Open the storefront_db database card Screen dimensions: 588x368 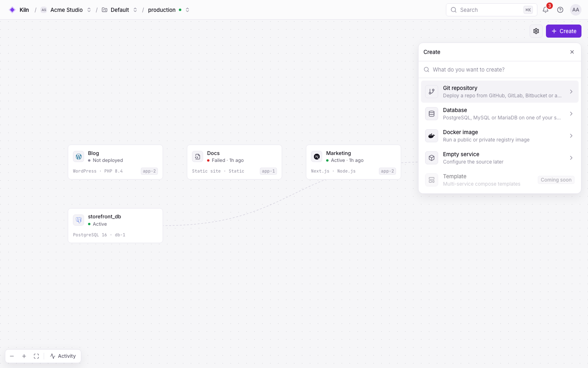pyautogui.click(x=116, y=226)
